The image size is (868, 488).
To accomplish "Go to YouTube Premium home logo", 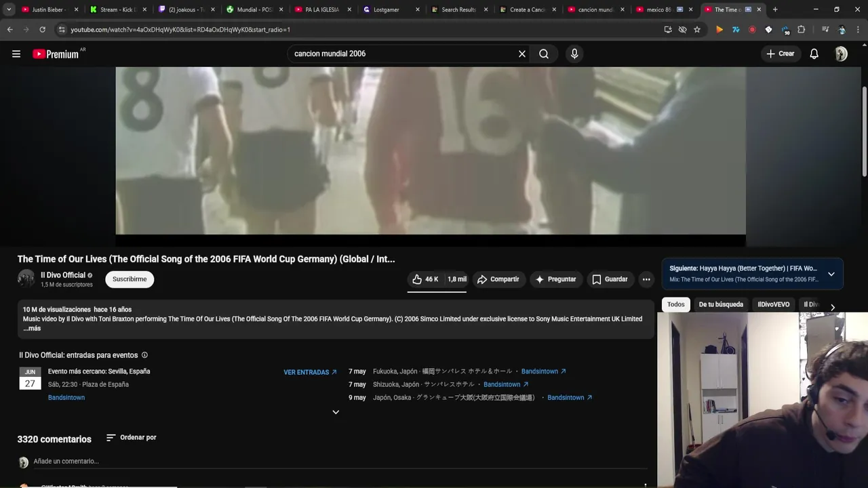I will [56, 54].
